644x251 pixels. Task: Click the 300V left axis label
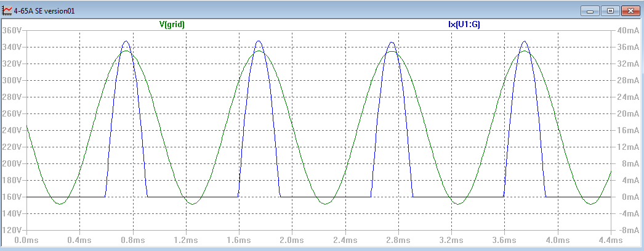pos(12,81)
